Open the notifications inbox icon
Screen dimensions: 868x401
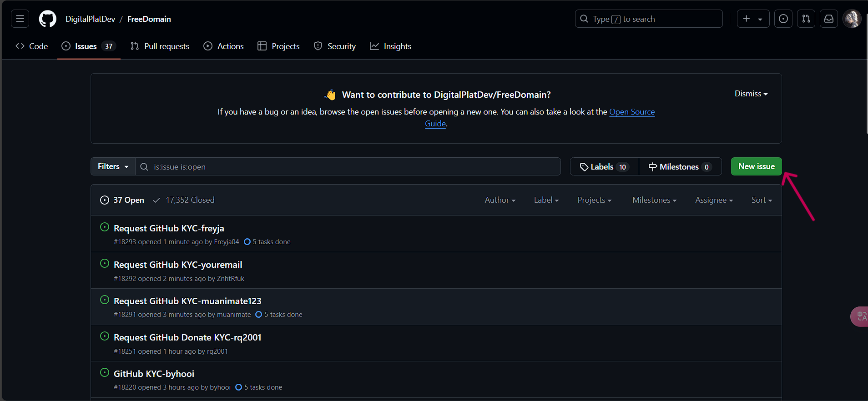(x=829, y=19)
